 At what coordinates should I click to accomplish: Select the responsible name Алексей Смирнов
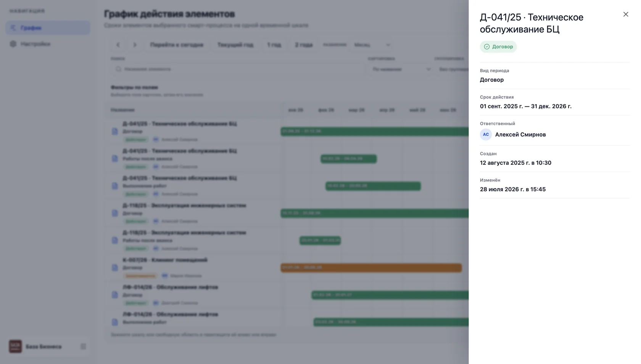pyautogui.click(x=520, y=134)
